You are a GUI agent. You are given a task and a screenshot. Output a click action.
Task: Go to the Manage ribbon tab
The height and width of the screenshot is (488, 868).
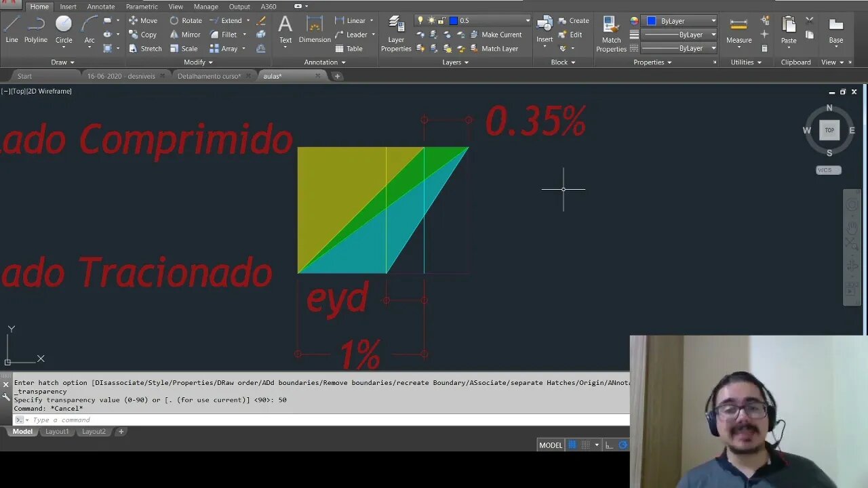click(206, 7)
